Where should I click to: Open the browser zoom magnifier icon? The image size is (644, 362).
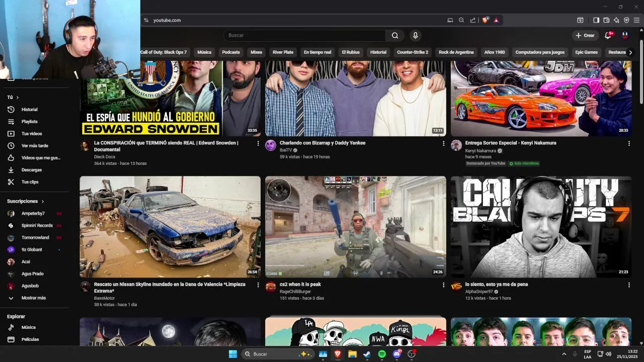(x=461, y=20)
